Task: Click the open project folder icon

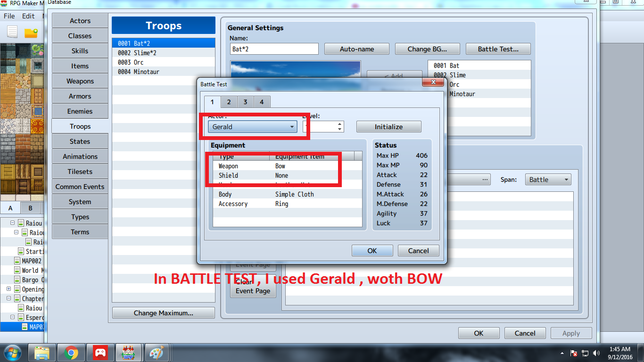Action: [31, 33]
